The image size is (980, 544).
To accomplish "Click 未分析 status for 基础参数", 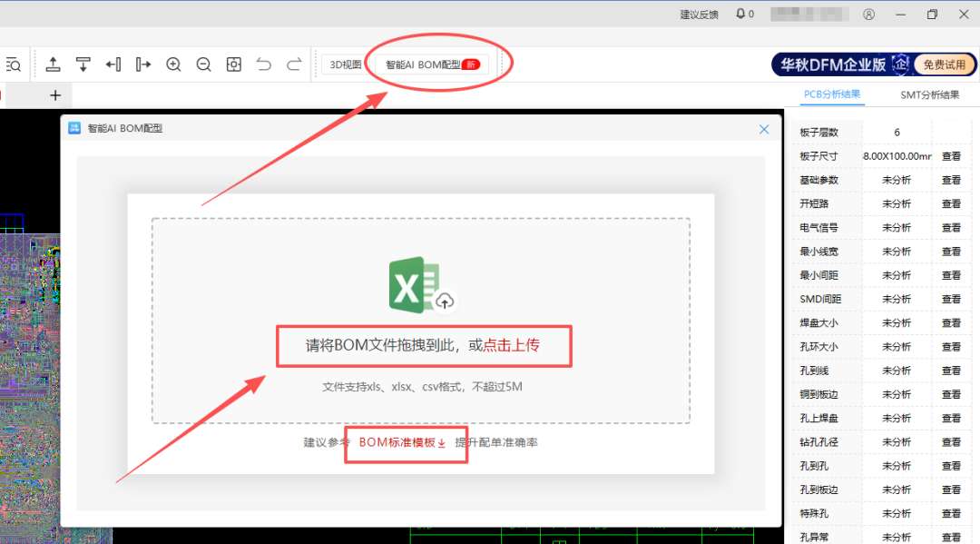I will (x=897, y=180).
